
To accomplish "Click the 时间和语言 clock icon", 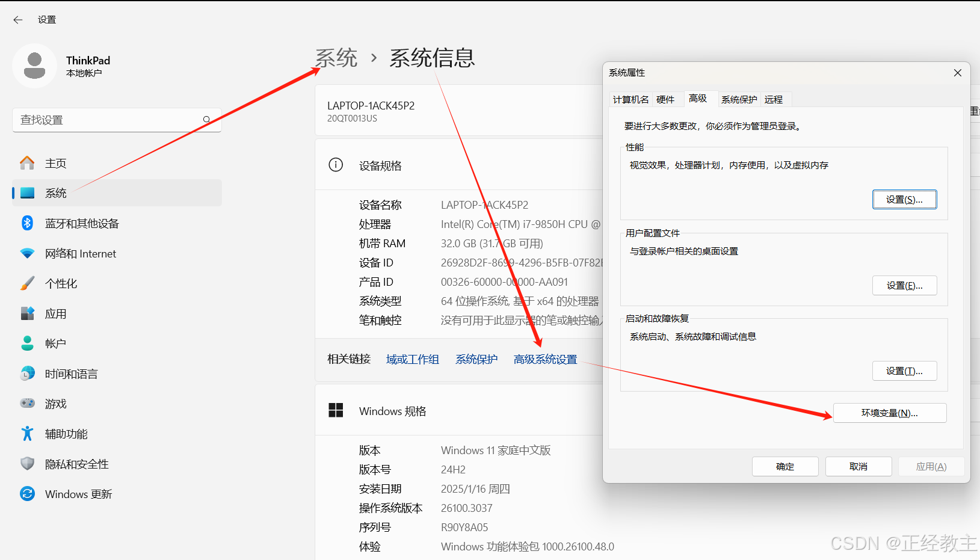I will (x=28, y=374).
